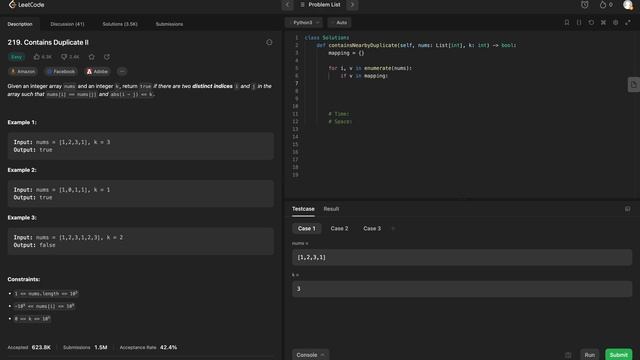Click the editor shortcuts icon
Viewport: 640px width, 360px height.
[x=603, y=22]
